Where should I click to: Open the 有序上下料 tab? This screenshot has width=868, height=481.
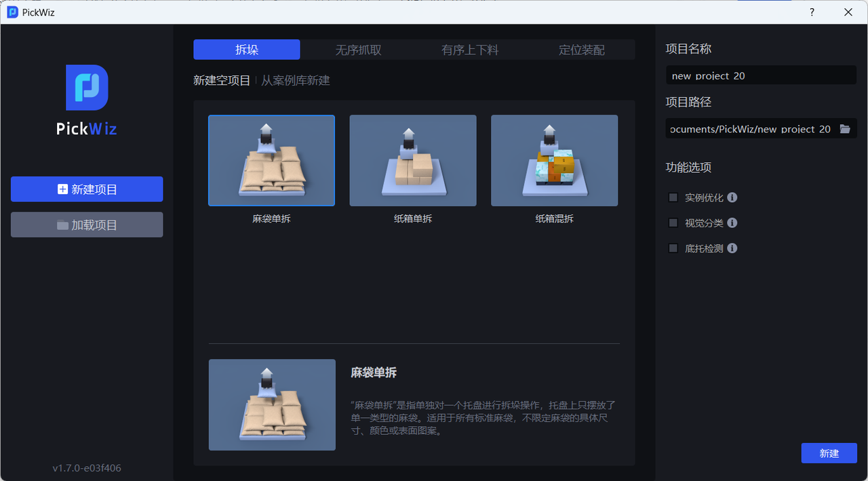pyautogui.click(x=470, y=50)
